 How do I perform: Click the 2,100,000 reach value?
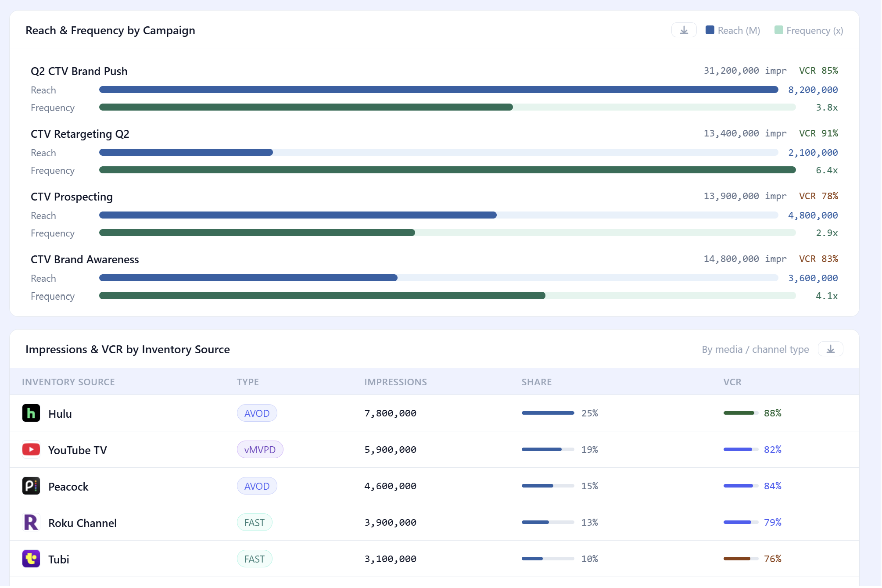[x=813, y=153]
